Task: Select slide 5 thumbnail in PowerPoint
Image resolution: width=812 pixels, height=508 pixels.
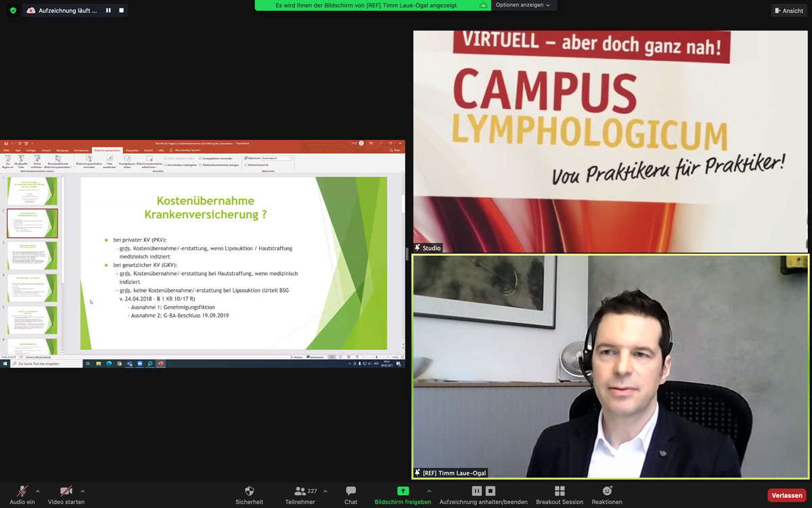Action: (32, 320)
